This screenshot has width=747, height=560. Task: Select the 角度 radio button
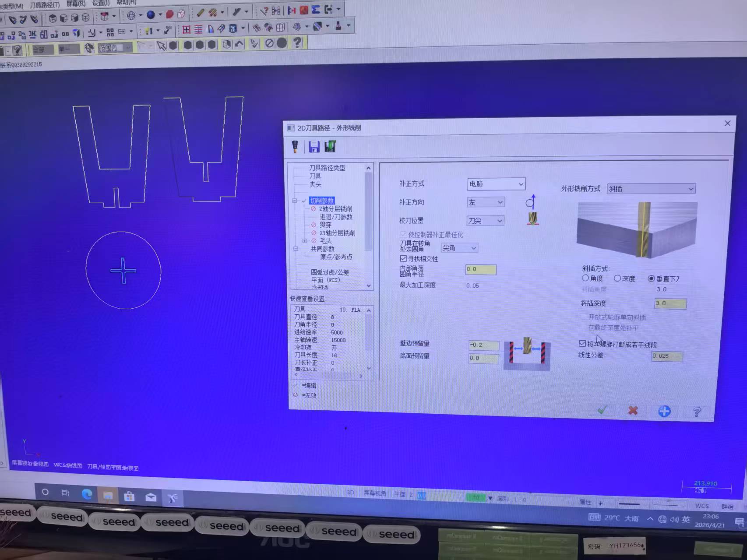[585, 278]
